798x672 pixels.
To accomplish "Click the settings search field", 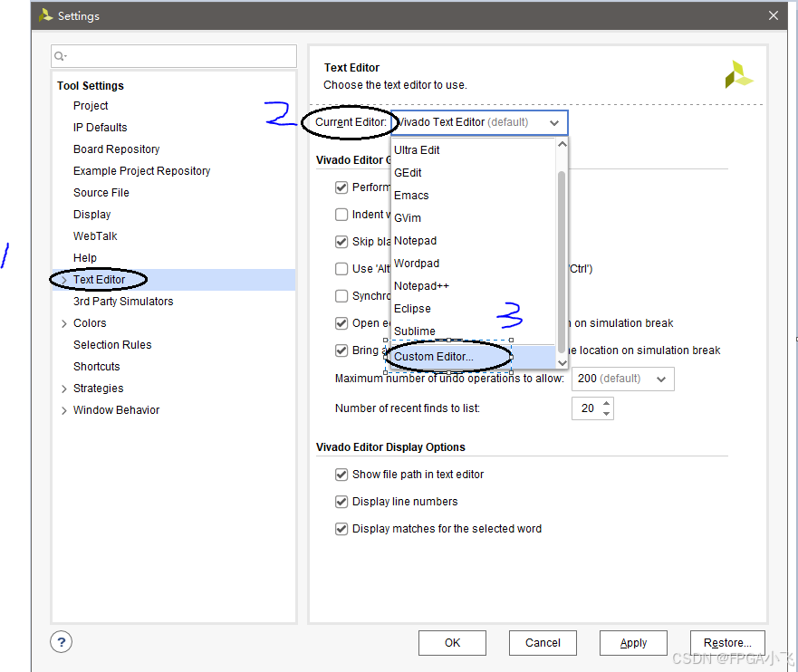I will [174, 56].
